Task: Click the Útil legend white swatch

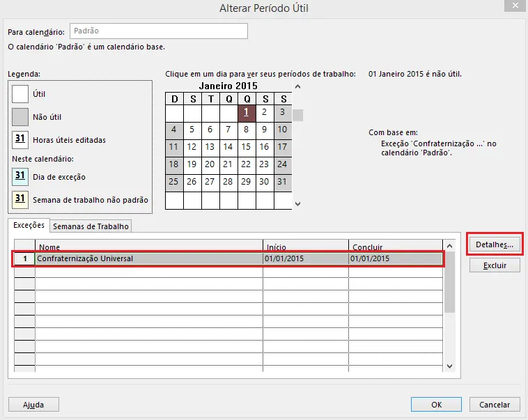Action: click(20, 94)
